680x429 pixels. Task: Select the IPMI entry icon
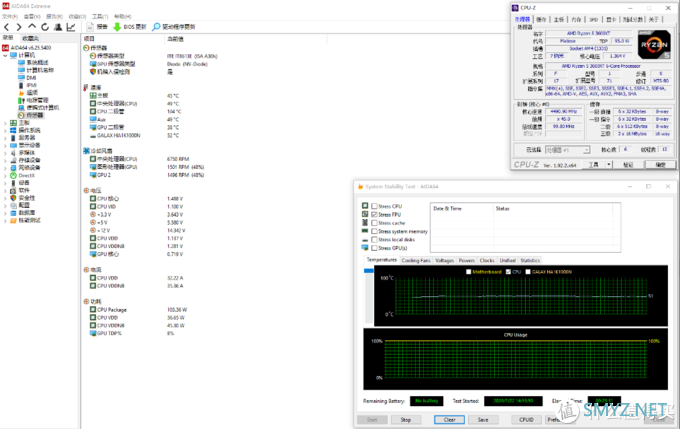21,85
